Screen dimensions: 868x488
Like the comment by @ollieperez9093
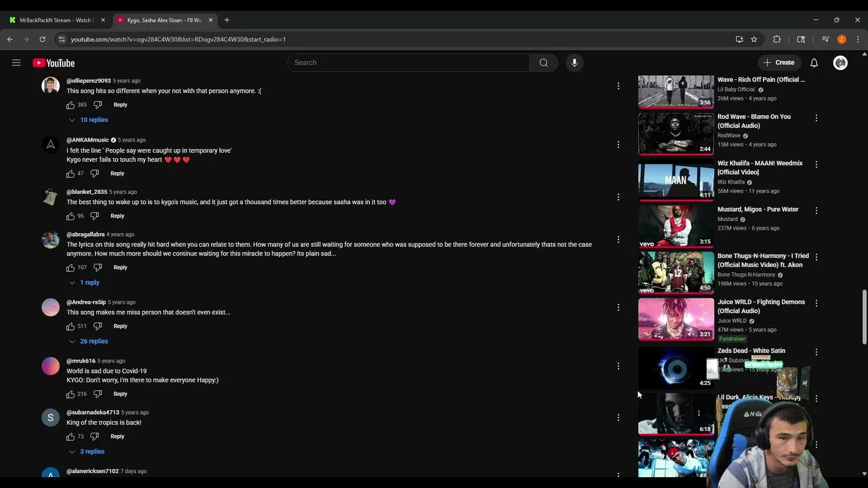[71, 105]
